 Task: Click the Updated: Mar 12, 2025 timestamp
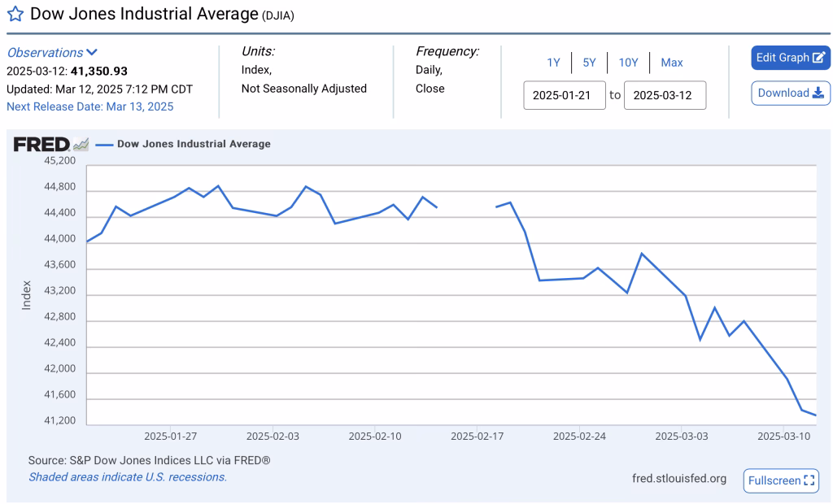[x=99, y=89]
